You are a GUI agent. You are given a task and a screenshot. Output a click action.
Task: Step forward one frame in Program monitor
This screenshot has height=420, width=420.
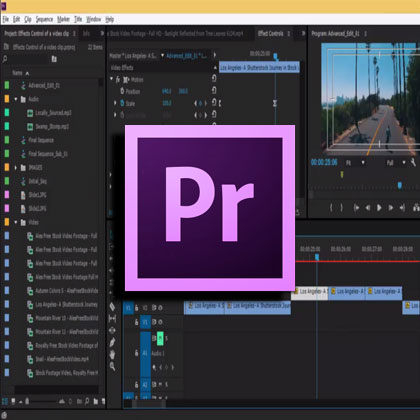point(391,208)
